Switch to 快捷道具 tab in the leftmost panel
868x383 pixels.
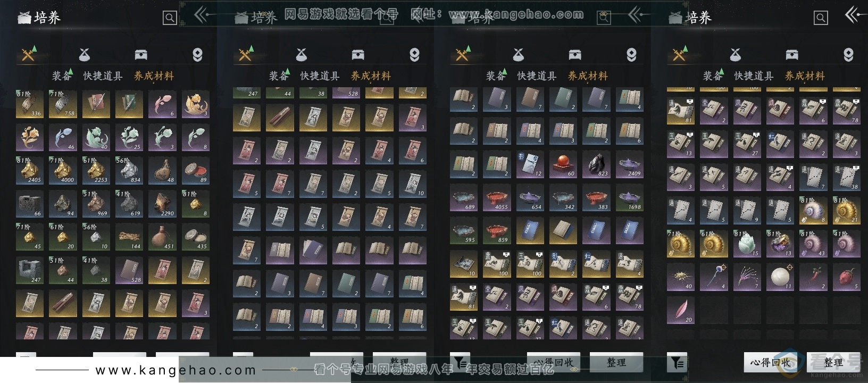(x=103, y=76)
